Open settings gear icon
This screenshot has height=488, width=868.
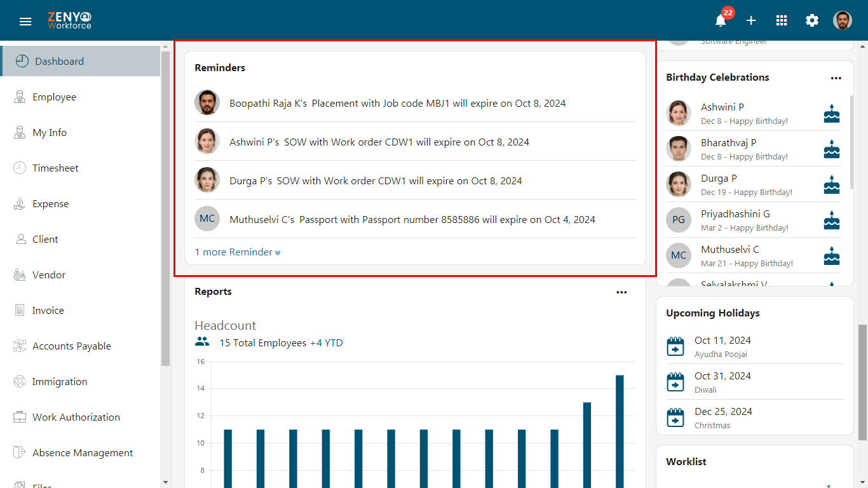[x=812, y=20]
